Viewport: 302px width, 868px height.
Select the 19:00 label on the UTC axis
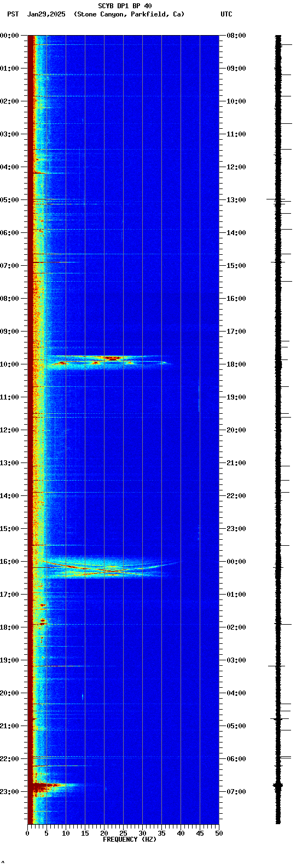coord(236,397)
